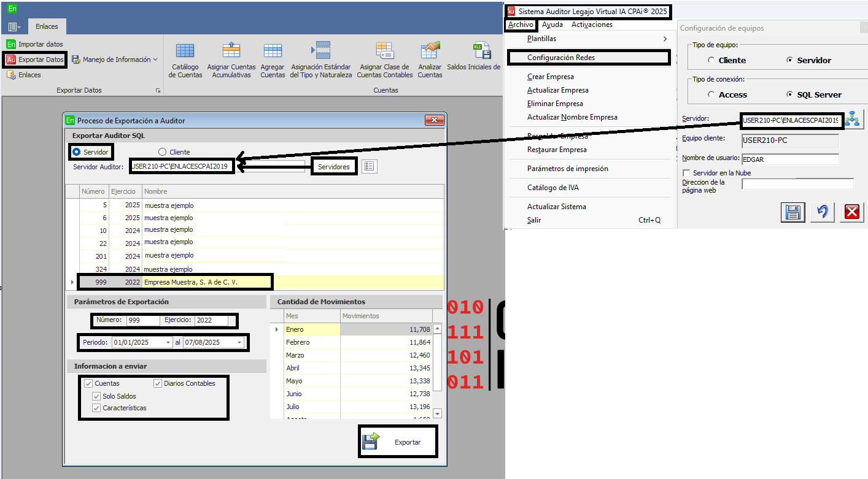Toggle Cuentas checkbox
868x479 pixels.
88,383
